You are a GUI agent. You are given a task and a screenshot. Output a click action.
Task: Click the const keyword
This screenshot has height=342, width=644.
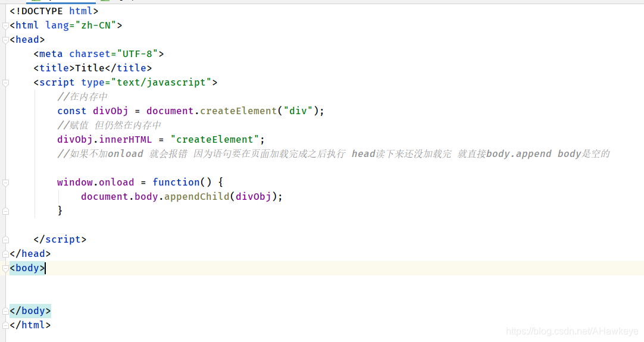[72, 111]
